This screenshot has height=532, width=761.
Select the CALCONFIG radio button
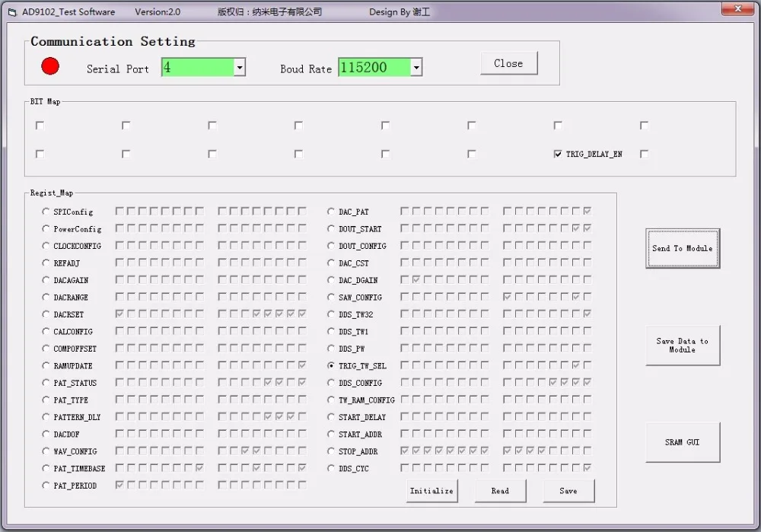pyautogui.click(x=46, y=331)
